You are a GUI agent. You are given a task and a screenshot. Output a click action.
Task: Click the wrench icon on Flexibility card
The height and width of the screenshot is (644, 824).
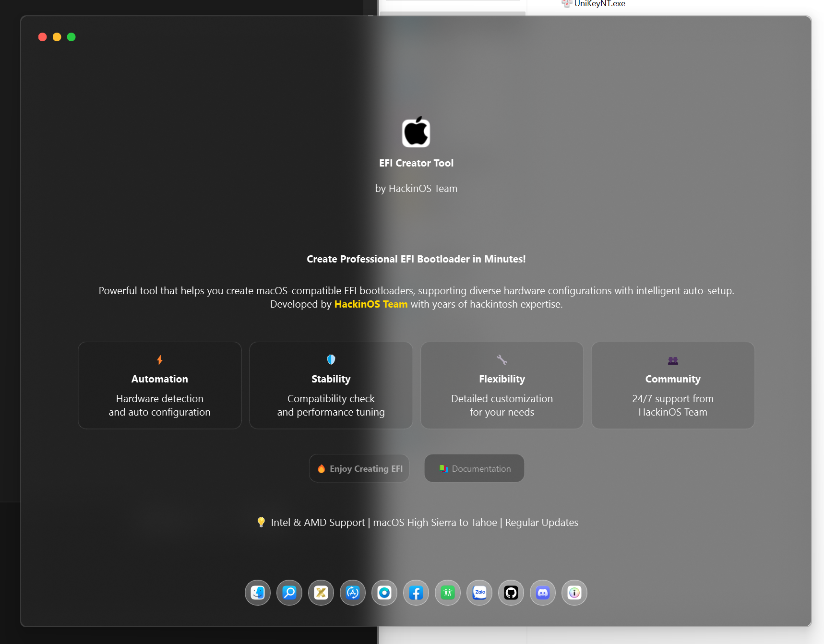coord(502,360)
